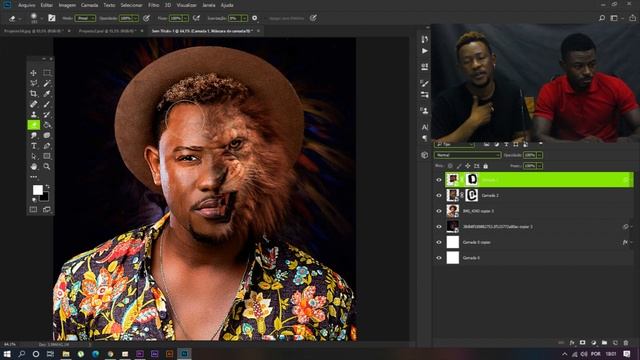Select the Hand tool
This screenshot has height=360, width=640.
click(x=33, y=167)
